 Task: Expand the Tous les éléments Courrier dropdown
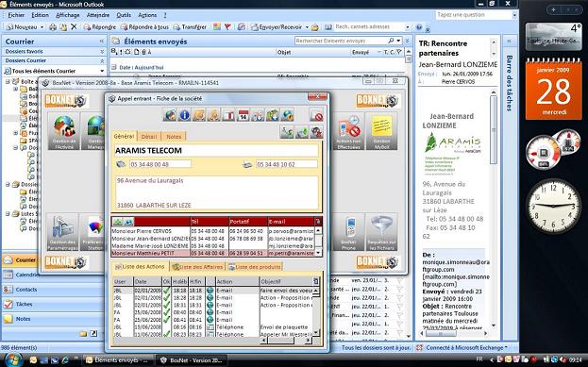102,71
